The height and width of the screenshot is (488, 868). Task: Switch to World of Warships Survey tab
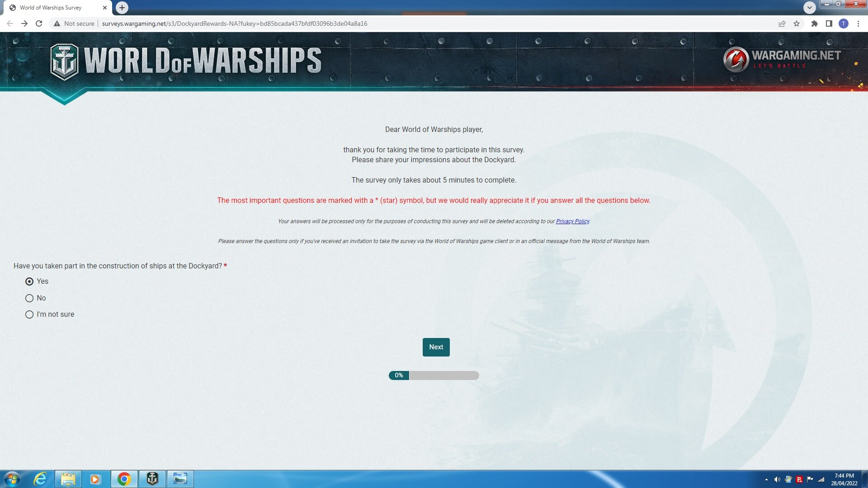point(51,8)
